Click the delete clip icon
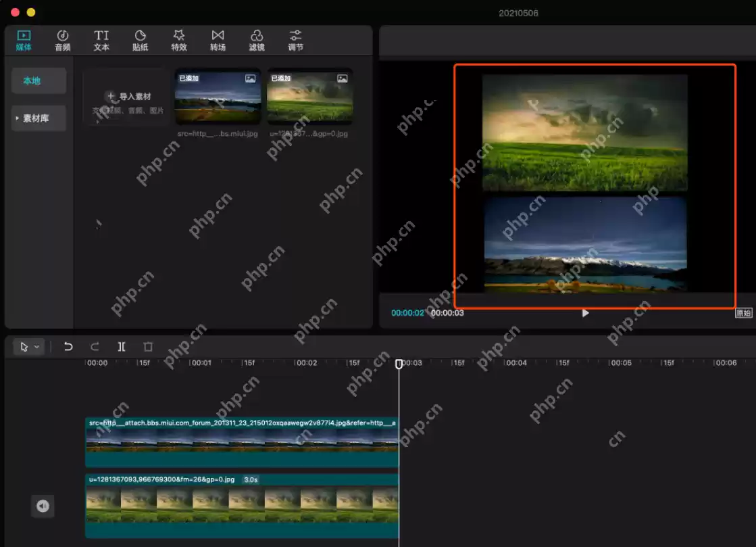 (148, 346)
